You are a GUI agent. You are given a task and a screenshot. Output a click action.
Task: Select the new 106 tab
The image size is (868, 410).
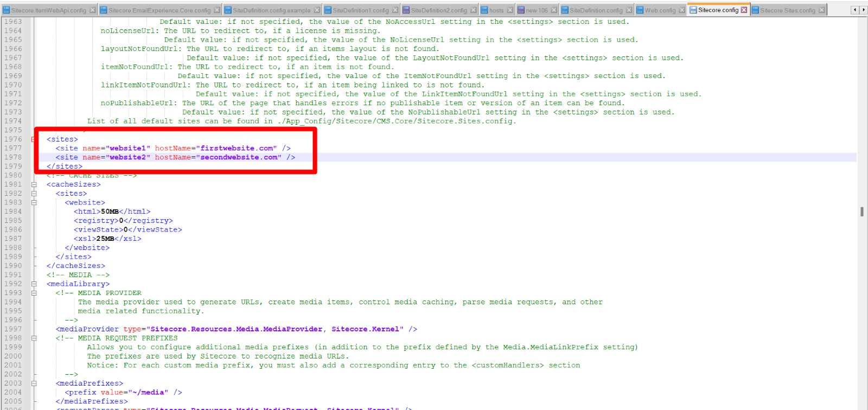[x=537, y=10]
